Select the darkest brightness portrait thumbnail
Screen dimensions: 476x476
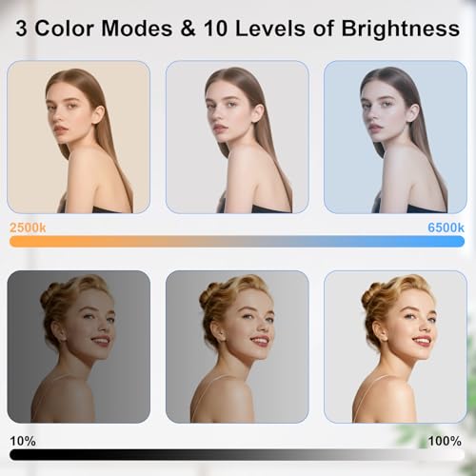click(79, 347)
